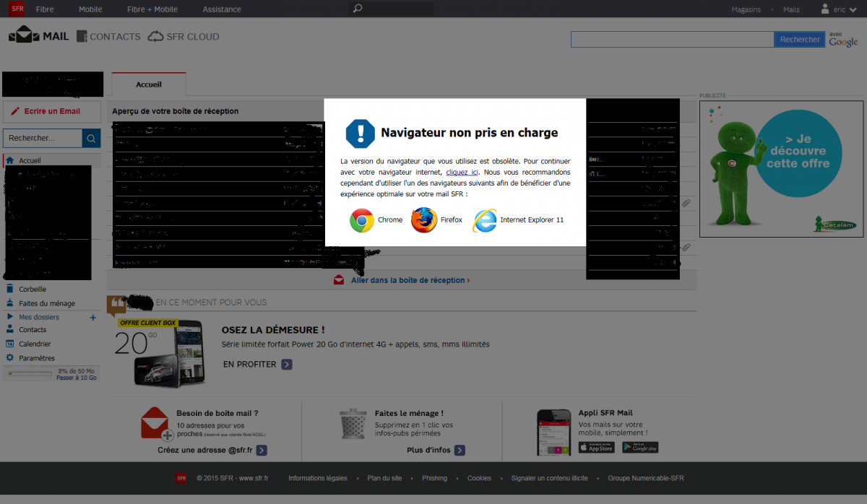Image resolution: width=867 pixels, height=504 pixels.
Task: Click the Google Play badge
Action: point(640,448)
